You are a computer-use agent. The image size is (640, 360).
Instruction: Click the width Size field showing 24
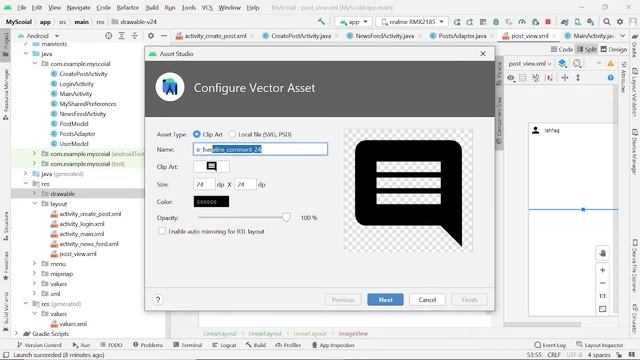pos(204,184)
